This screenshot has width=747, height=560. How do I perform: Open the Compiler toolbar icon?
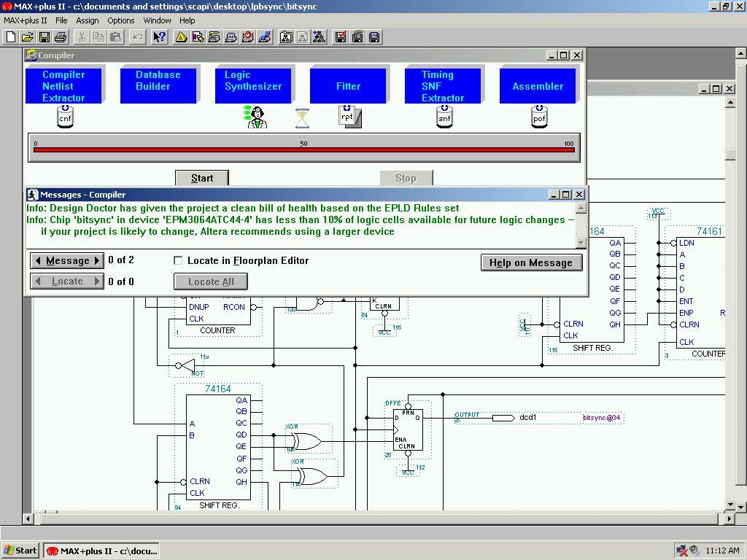click(x=214, y=37)
